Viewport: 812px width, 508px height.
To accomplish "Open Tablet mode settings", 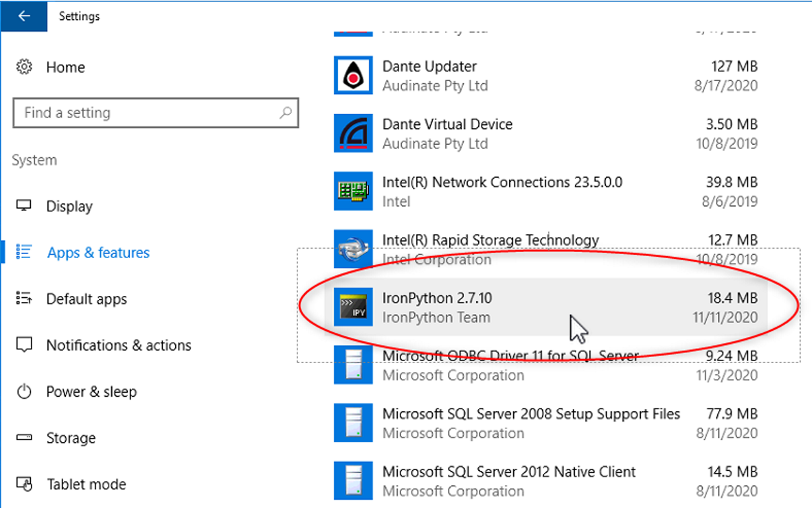I will 86,485.
